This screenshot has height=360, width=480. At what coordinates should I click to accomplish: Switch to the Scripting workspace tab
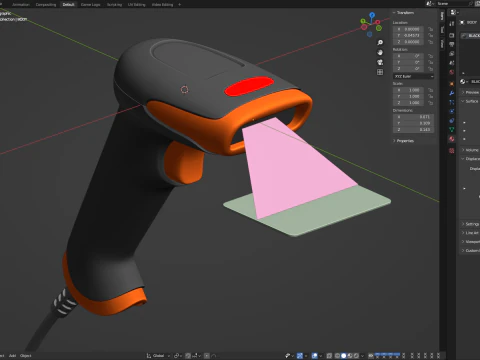click(114, 5)
